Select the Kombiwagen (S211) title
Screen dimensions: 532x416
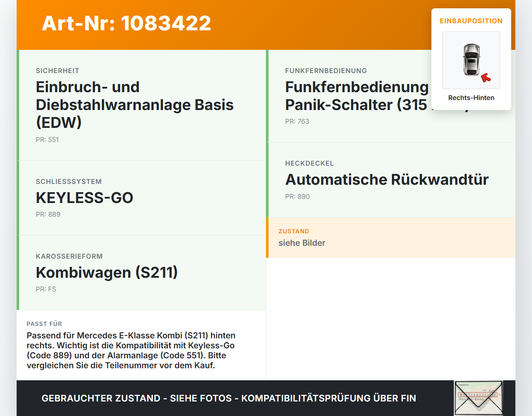(107, 272)
